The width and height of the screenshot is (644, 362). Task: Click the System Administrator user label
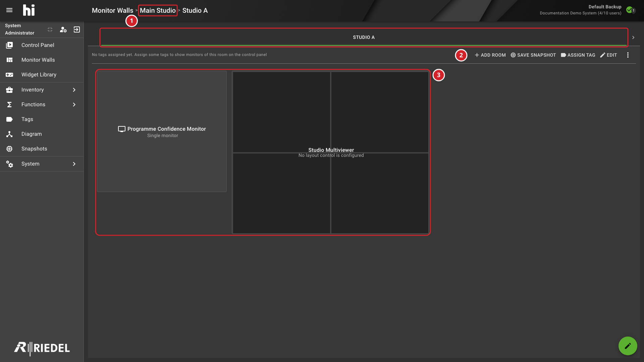coord(19,29)
